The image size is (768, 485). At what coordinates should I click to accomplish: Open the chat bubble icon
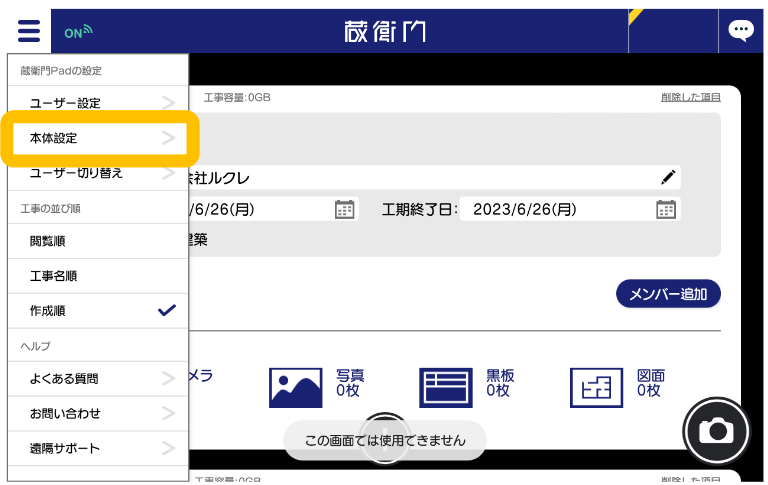(x=741, y=31)
